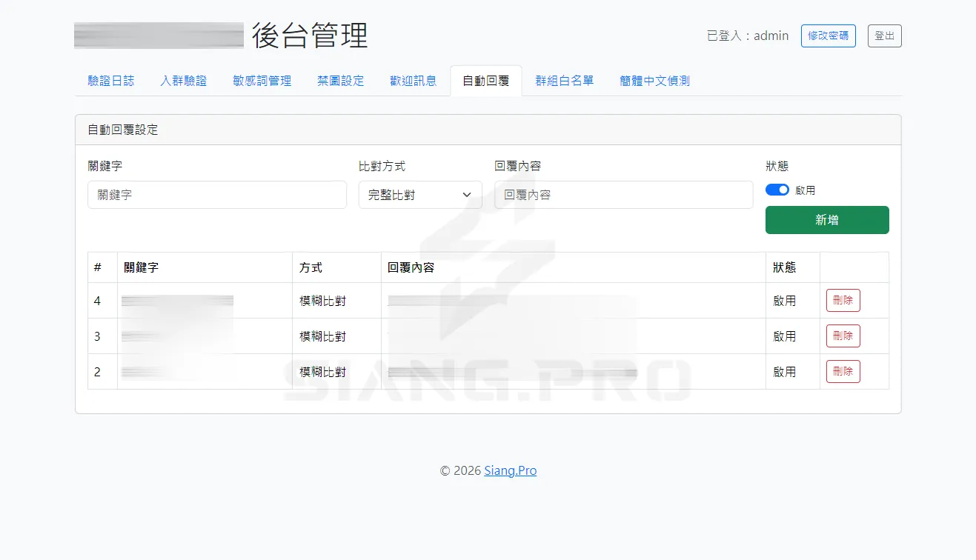
Task: Select the 自動回覆 tab
Action: click(485, 81)
